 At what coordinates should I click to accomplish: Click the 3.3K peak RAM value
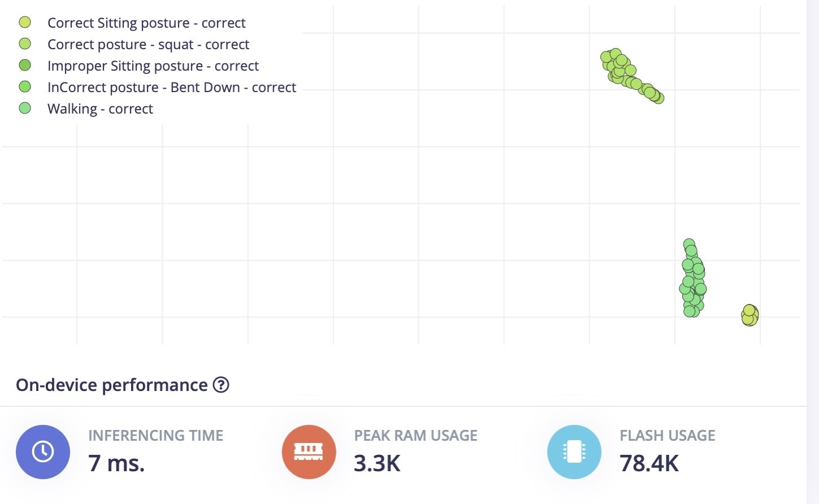(x=377, y=463)
